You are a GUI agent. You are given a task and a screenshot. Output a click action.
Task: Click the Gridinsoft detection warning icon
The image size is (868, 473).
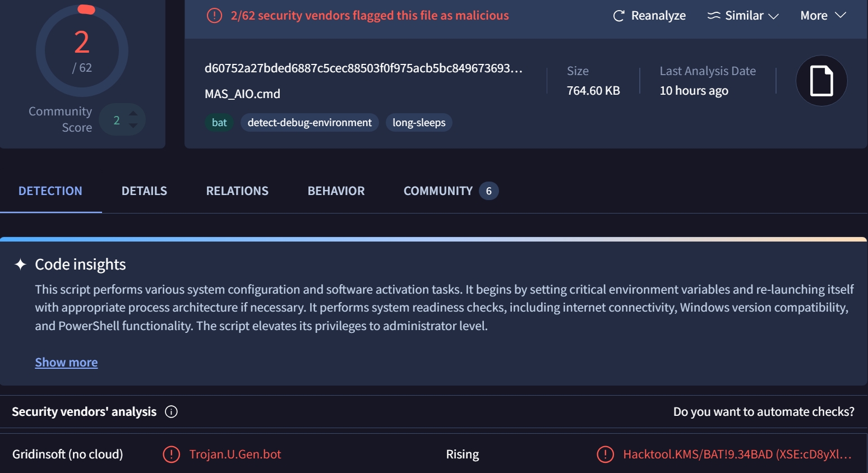171,455
